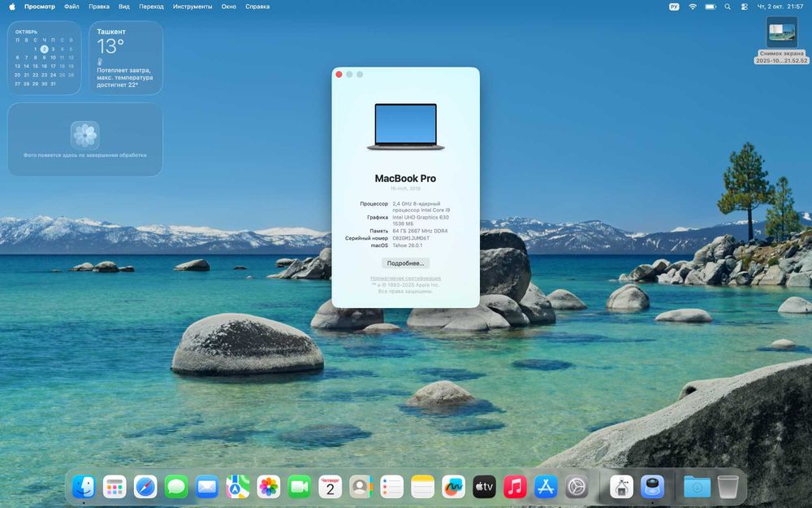
Task: Open the Файл menu
Action: (x=71, y=7)
